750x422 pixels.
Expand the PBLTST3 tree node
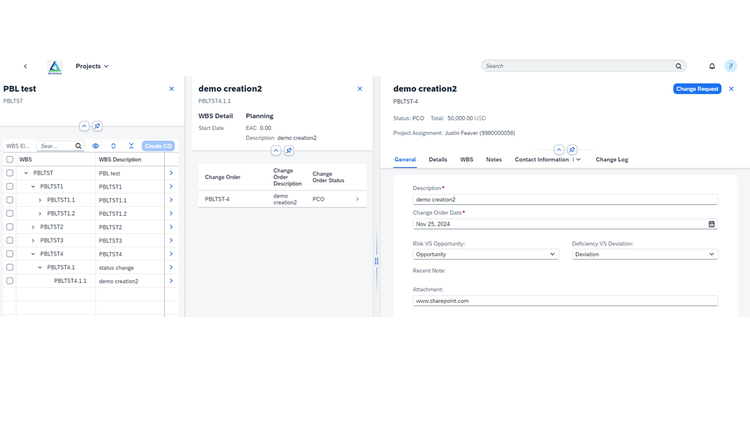33,241
